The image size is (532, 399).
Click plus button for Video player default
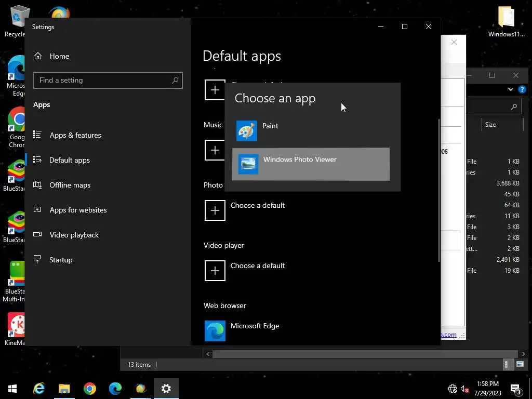click(x=215, y=271)
